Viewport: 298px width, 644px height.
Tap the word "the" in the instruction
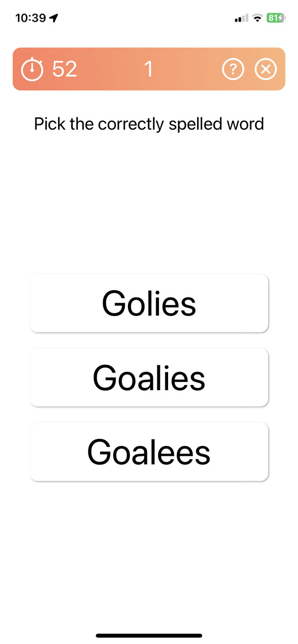pyautogui.click(x=82, y=124)
